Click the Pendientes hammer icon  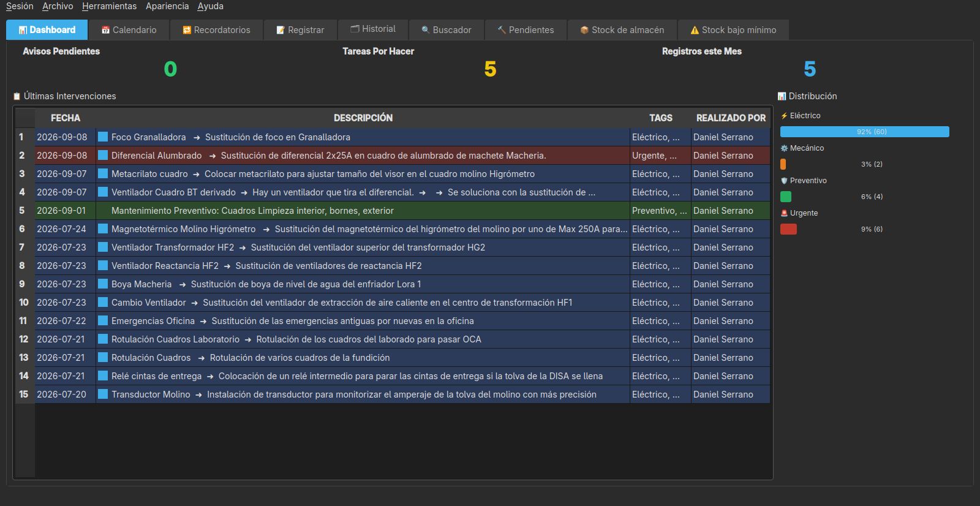[x=502, y=29]
